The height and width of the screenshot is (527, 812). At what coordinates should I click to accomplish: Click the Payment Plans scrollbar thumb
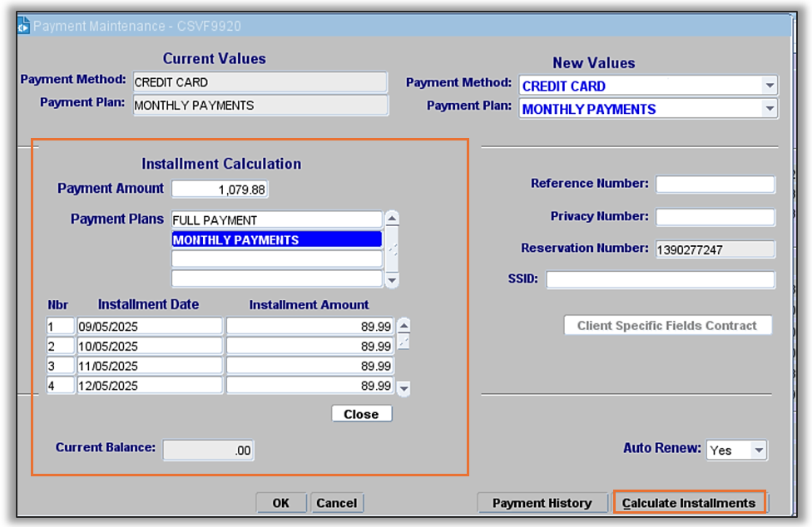click(393, 249)
